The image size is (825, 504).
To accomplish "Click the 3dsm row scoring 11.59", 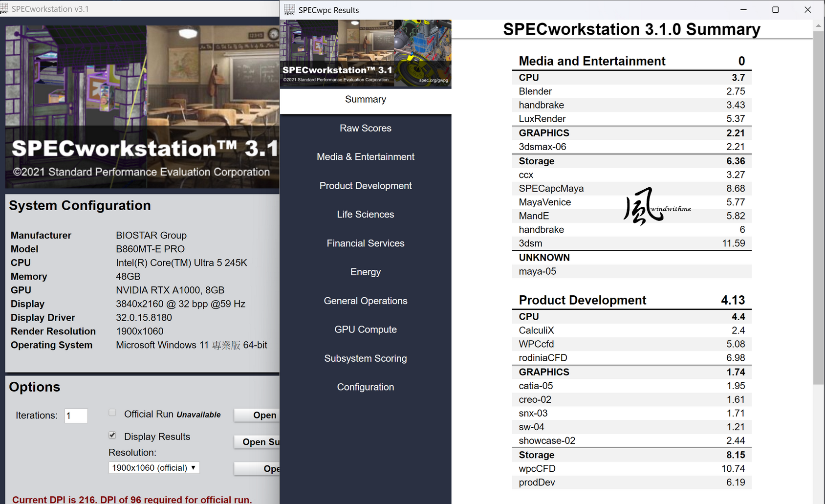I will pos(632,243).
